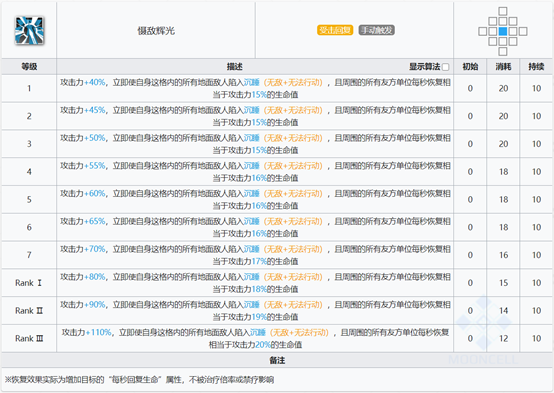Click the 备注 section header

coord(277,360)
